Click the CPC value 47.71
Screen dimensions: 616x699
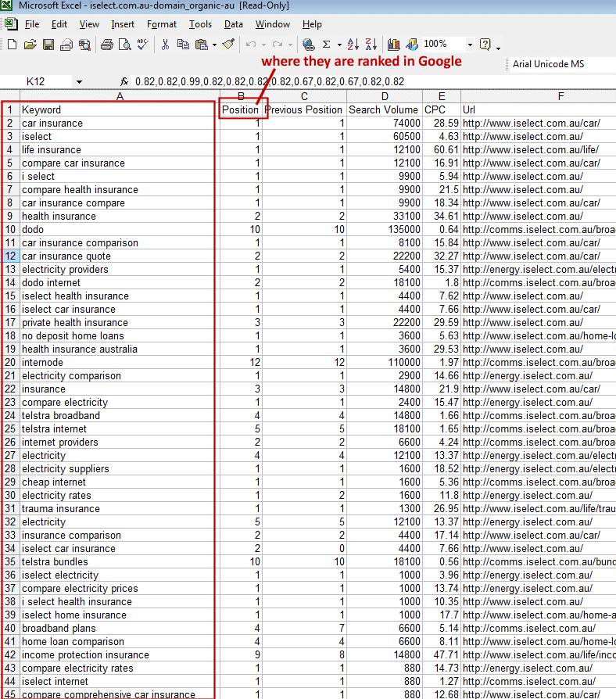click(442, 655)
